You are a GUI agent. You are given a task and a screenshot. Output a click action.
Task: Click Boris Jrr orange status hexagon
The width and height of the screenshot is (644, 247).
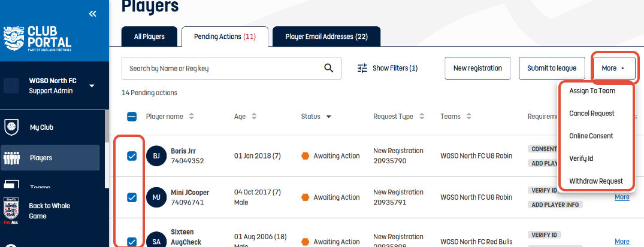(305, 156)
